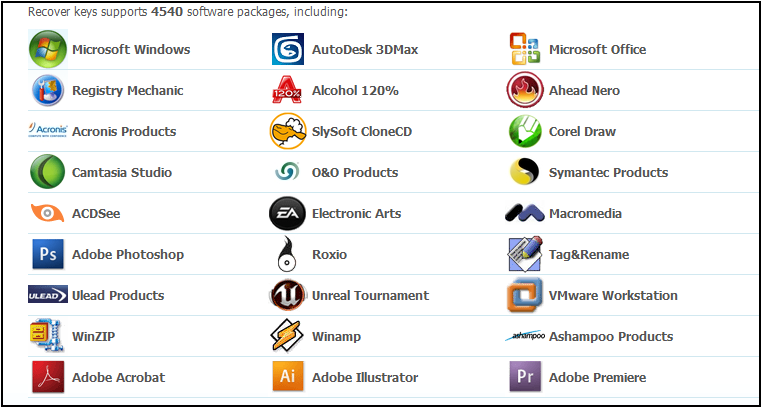
Task: Open the Symantec Products entry text
Action: (608, 172)
